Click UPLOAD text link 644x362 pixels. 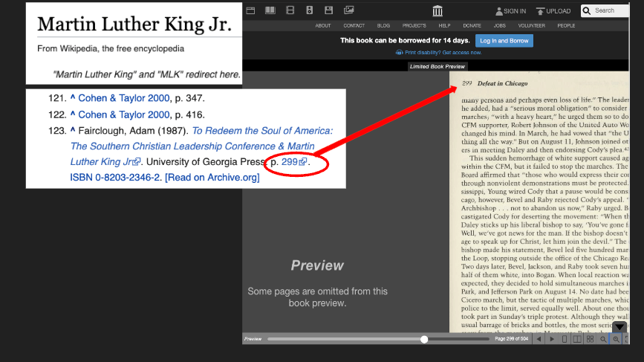(558, 11)
